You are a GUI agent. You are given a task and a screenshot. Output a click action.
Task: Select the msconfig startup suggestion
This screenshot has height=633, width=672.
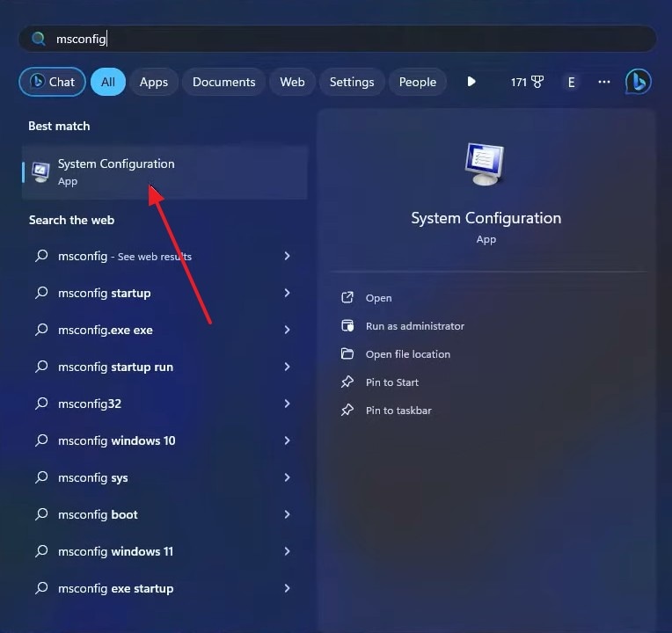point(165,293)
